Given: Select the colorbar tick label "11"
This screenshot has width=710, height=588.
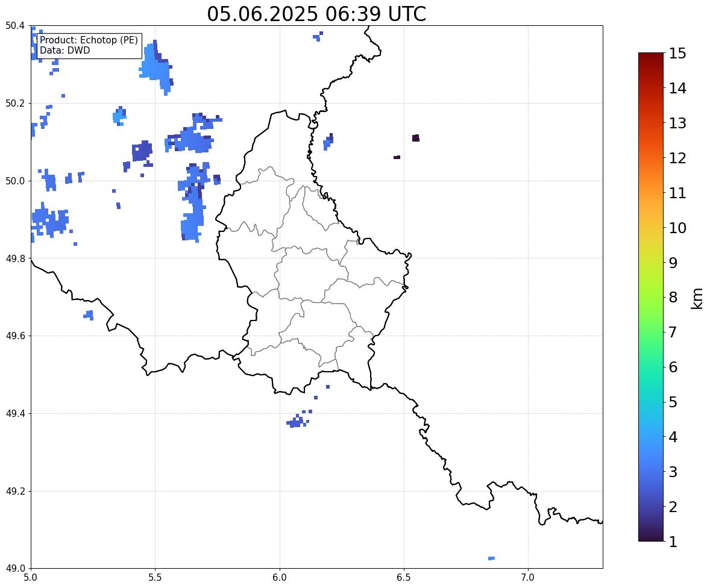Looking at the screenshot, I should (x=677, y=193).
